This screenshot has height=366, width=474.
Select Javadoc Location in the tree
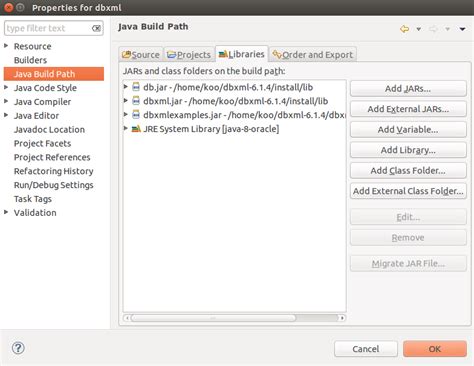pyautogui.click(x=49, y=129)
